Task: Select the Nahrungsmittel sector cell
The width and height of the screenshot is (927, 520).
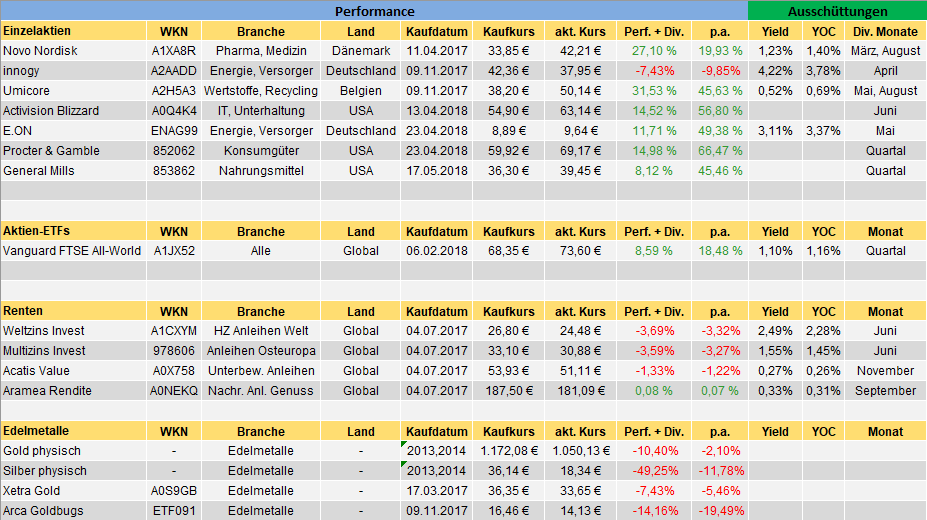Action: point(261,171)
